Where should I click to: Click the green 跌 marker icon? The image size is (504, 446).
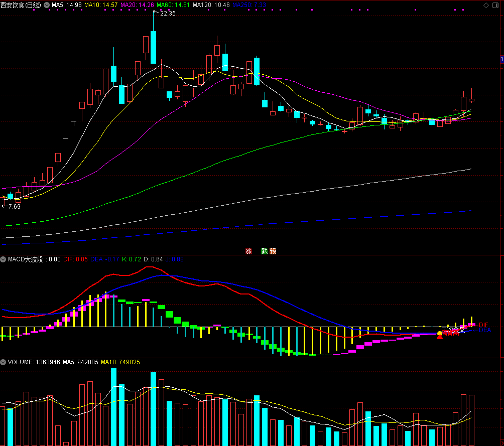(x=264, y=251)
